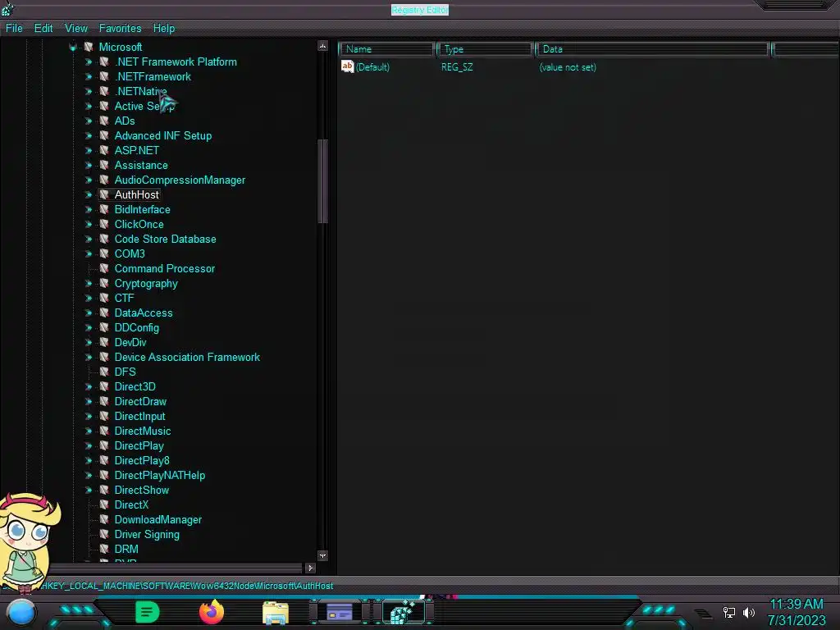Click the DFS folder icon
The height and width of the screenshot is (630, 840).
(104, 372)
